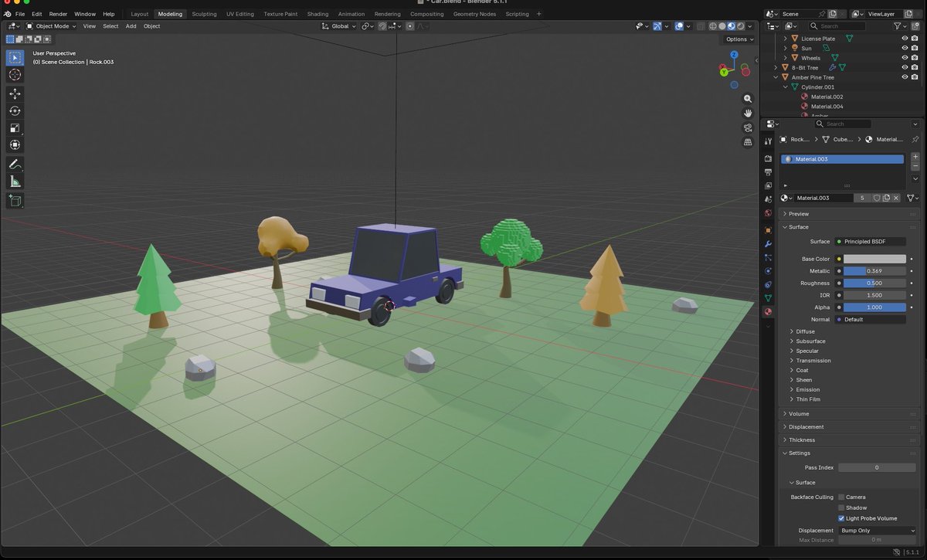Activate the Add Cube tool
This screenshot has height=560, width=927.
pyautogui.click(x=15, y=200)
